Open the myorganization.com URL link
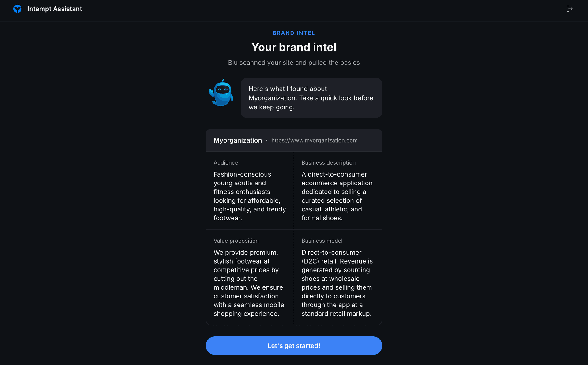 click(314, 140)
